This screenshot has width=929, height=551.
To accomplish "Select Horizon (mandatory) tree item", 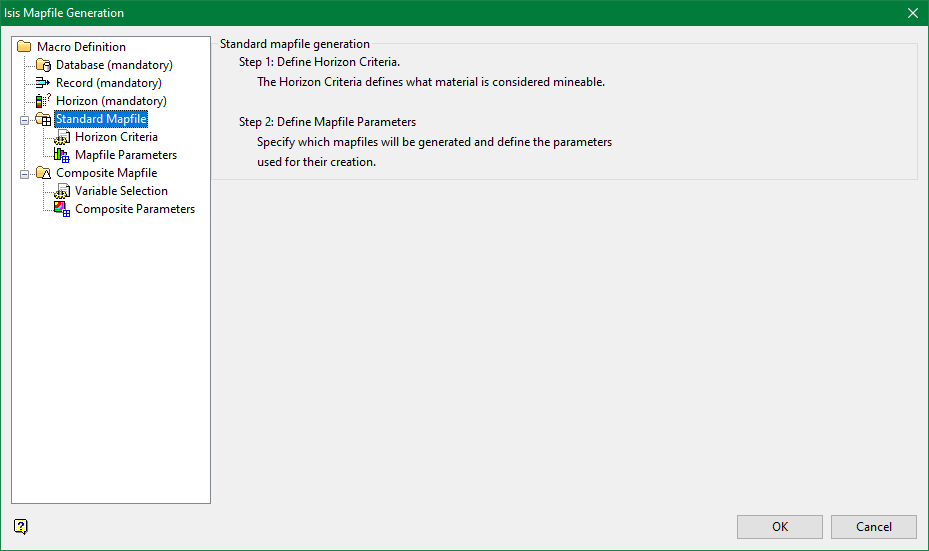I will coord(111,101).
